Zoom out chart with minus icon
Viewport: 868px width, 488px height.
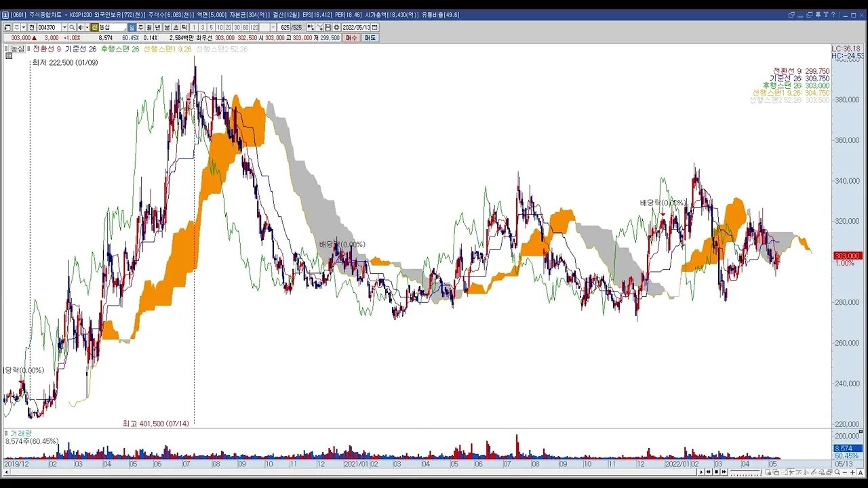tap(845, 472)
